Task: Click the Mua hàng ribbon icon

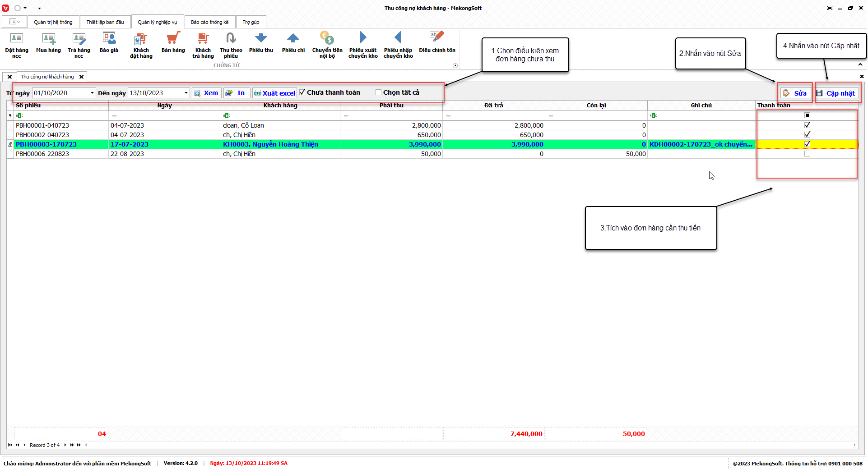Action: (48, 43)
